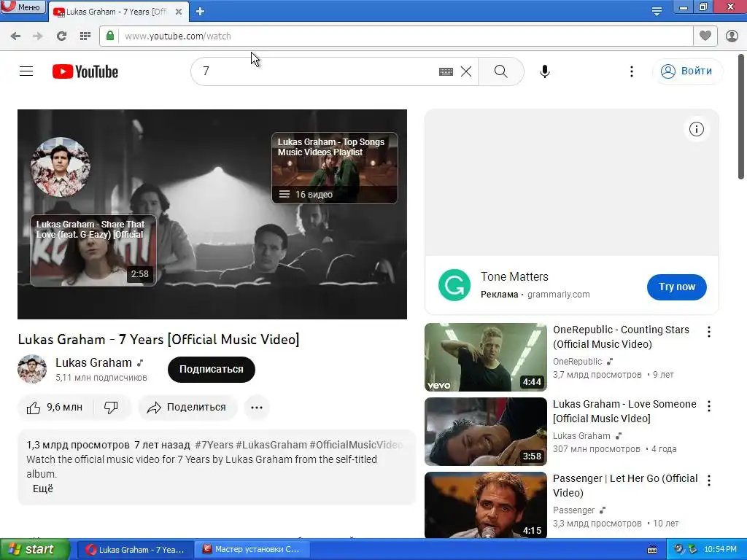This screenshot has width=747, height=560.
Task: Open the Tone Matters ad title
Action: click(514, 276)
